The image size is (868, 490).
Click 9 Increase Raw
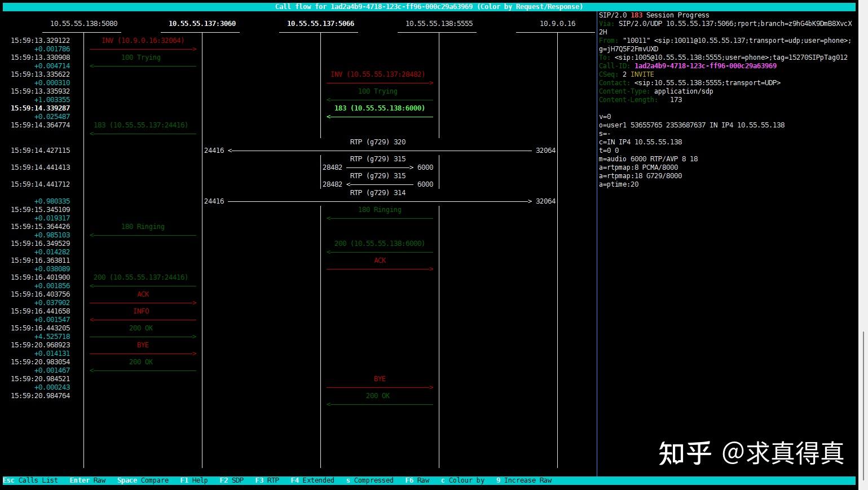524,480
